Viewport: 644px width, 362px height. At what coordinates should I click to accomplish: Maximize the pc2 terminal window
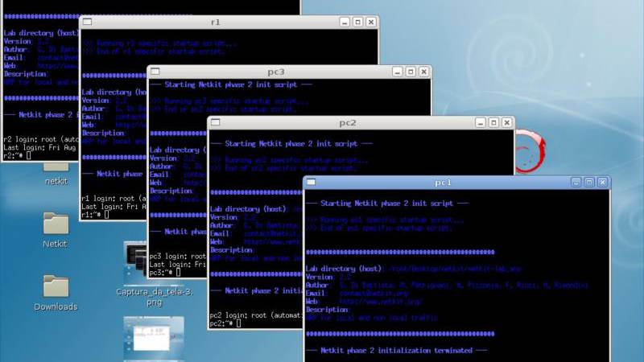(x=493, y=122)
